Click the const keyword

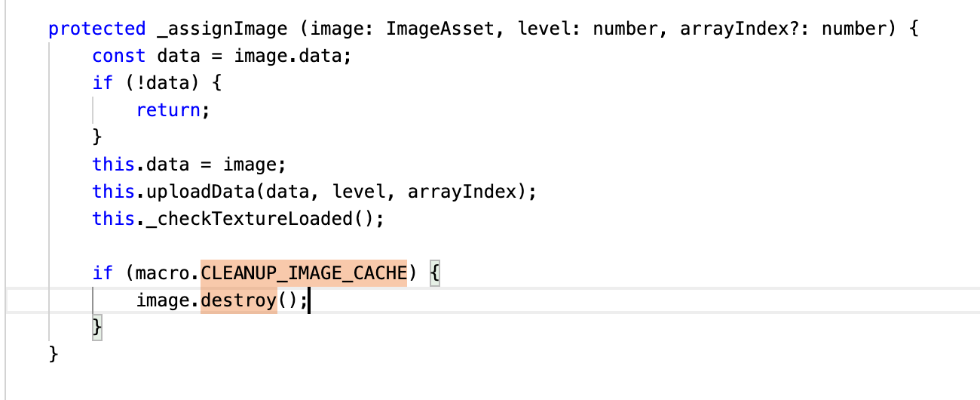(x=119, y=57)
